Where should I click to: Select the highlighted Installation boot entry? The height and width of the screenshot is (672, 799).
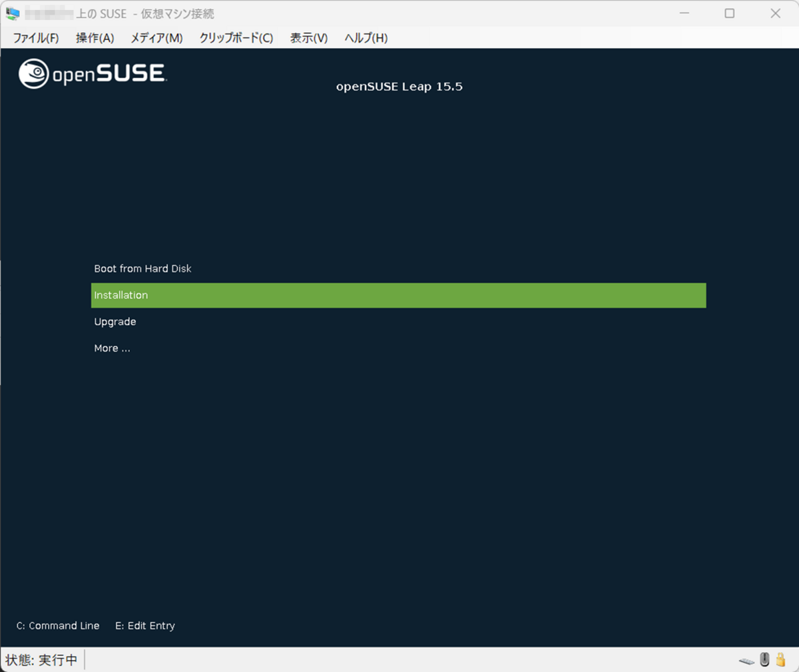tap(398, 295)
